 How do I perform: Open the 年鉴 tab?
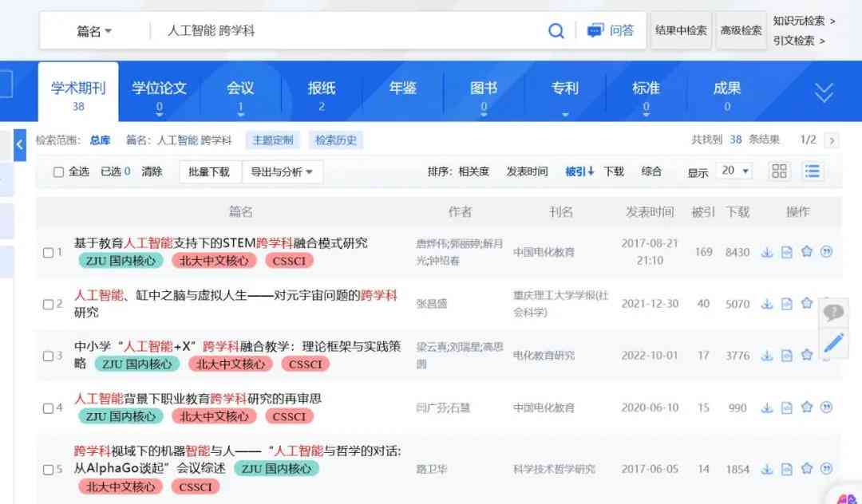coord(402,89)
